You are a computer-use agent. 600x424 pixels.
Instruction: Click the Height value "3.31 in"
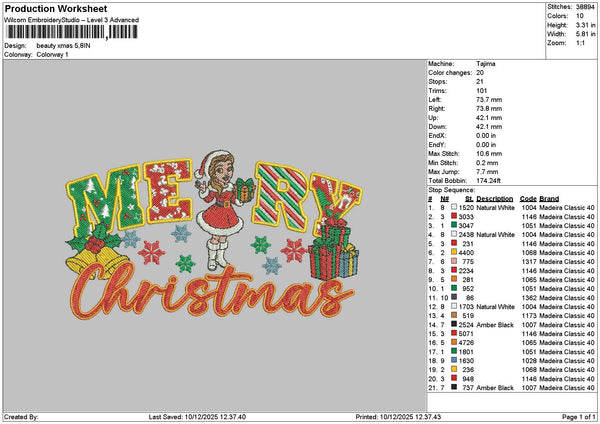pyautogui.click(x=585, y=25)
